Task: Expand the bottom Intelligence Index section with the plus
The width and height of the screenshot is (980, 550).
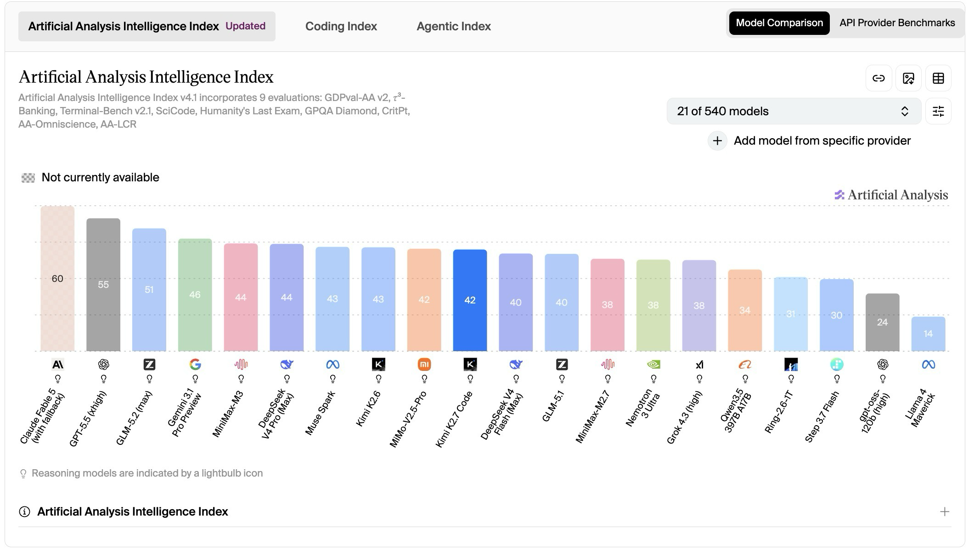Action: (x=945, y=512)
